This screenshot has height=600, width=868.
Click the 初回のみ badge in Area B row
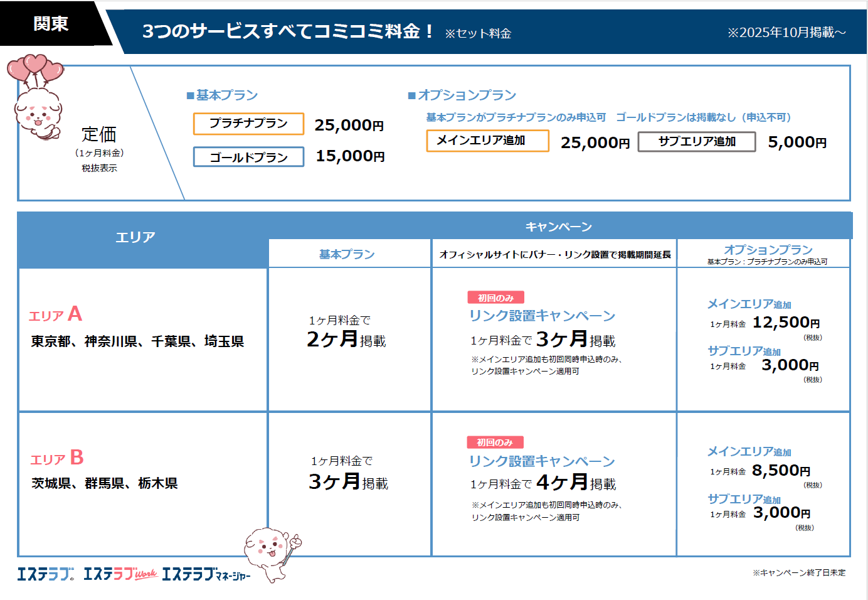(x=495, y=442)
